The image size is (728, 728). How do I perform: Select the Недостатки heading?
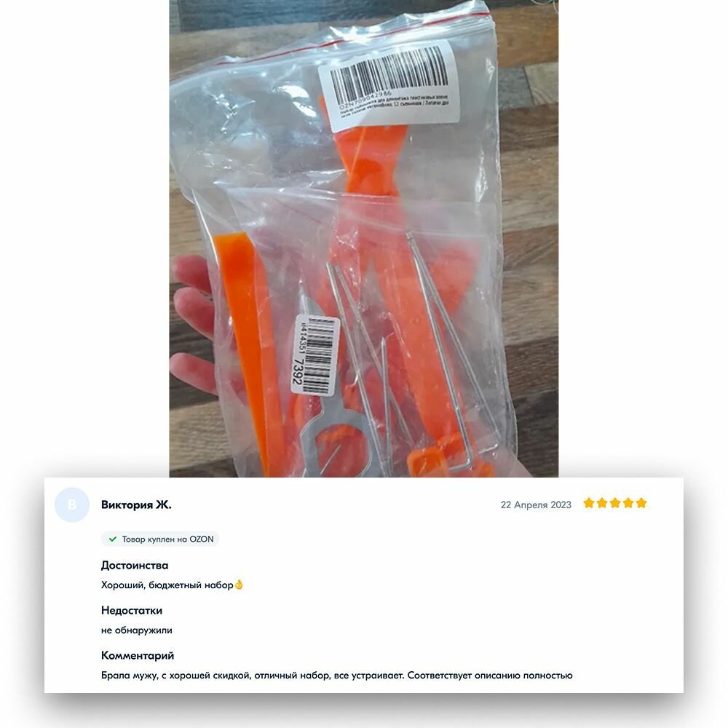[131, 610]
